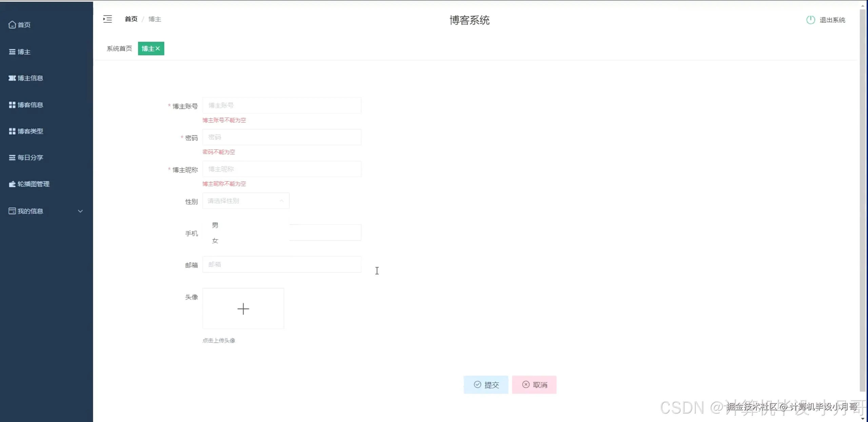Open 每日分享 in sidebar menu
The height and width of the screenshot is (422, 868).
coord(30,157)
